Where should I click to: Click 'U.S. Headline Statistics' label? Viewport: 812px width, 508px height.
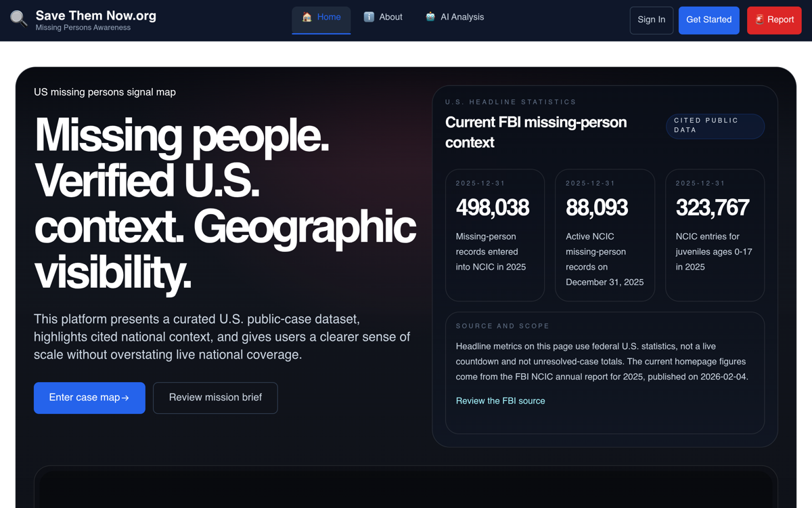click(x=511, y=102)
